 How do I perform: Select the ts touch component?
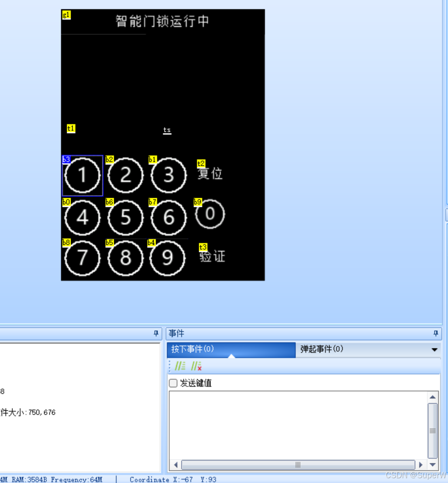[x=167, y=130]
